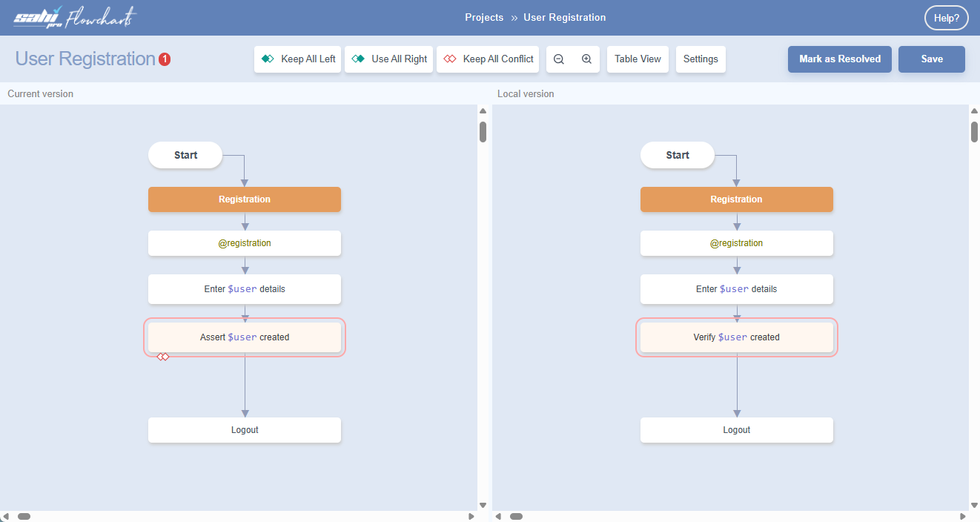The image size is (980, 522).
Task: Click scroll-right arrow of Local version pane
Action: (963, 516)
